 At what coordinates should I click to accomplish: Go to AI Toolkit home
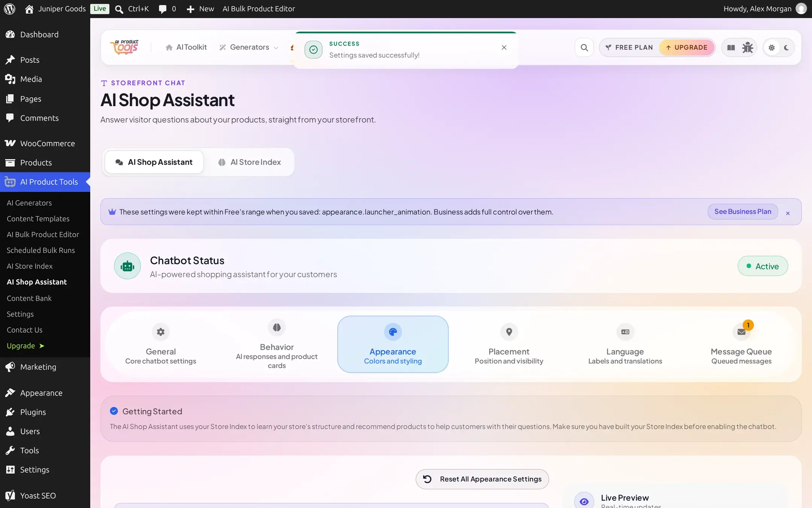point(186,47)
